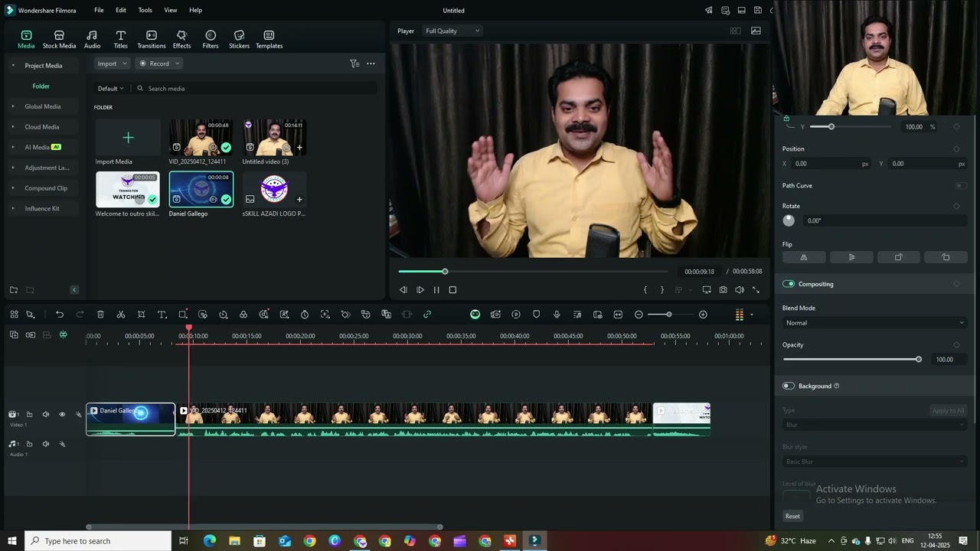The width and height of the screenshot is (980, 551).
Task: Open the Record dropdown
Action: click(159, 64)
